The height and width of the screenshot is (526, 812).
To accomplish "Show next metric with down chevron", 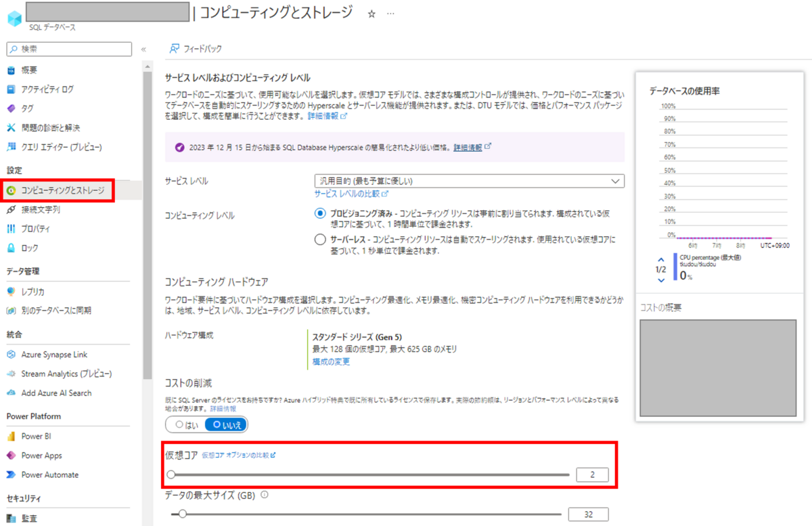I will (661, 280).
